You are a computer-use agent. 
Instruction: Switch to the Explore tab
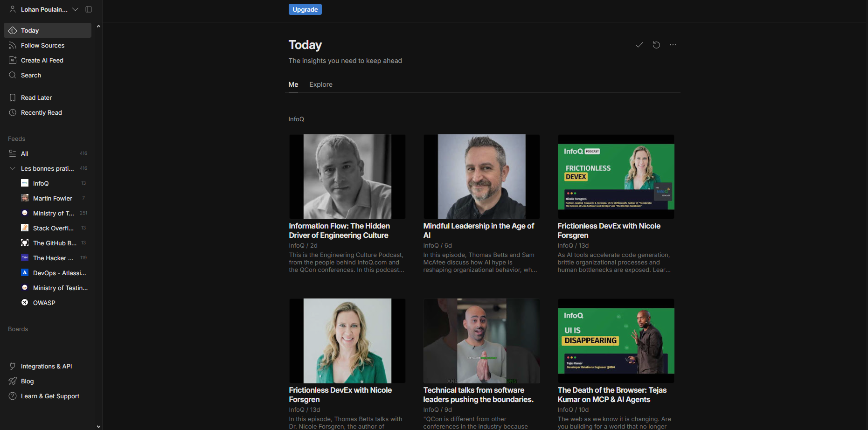320,84
